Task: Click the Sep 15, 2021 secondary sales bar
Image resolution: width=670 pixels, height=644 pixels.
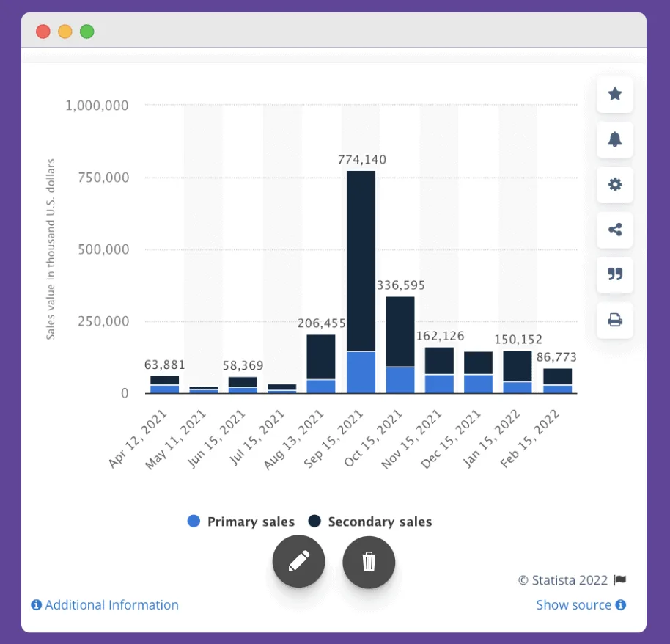Action: click(361, 260)
